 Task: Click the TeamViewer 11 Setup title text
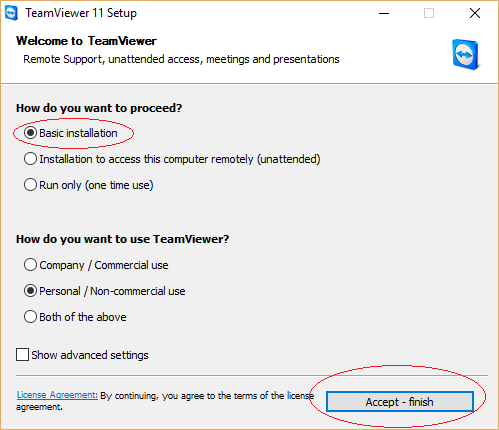[x=81, y=13]
